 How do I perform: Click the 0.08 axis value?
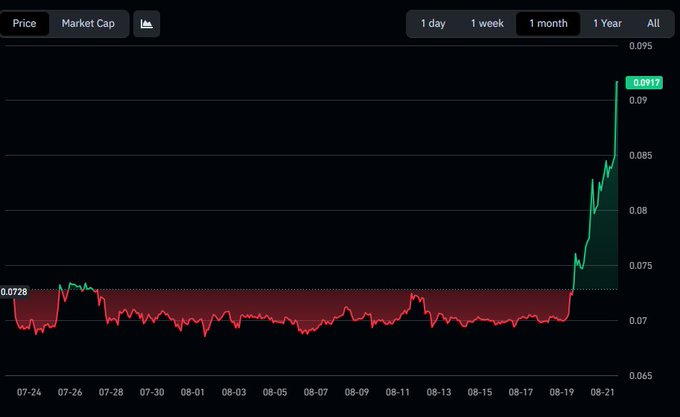[x=638, y=210]
